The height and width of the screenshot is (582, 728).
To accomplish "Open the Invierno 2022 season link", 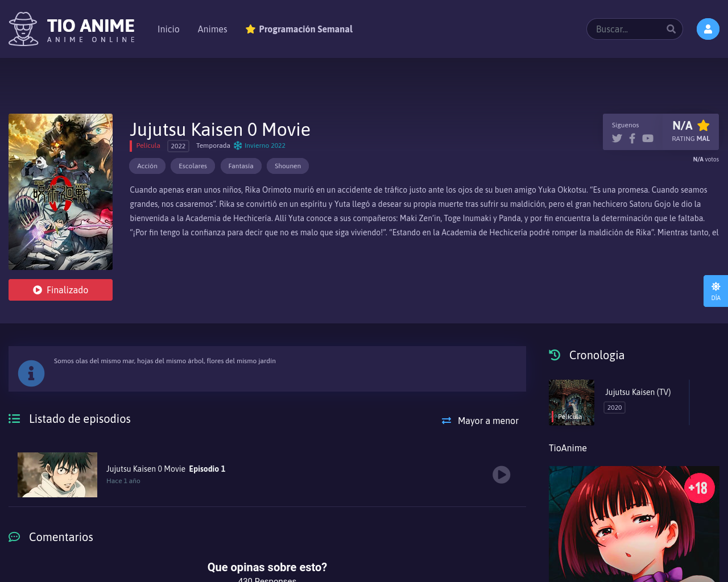I will pyautogui.click(x=265, y=145).
